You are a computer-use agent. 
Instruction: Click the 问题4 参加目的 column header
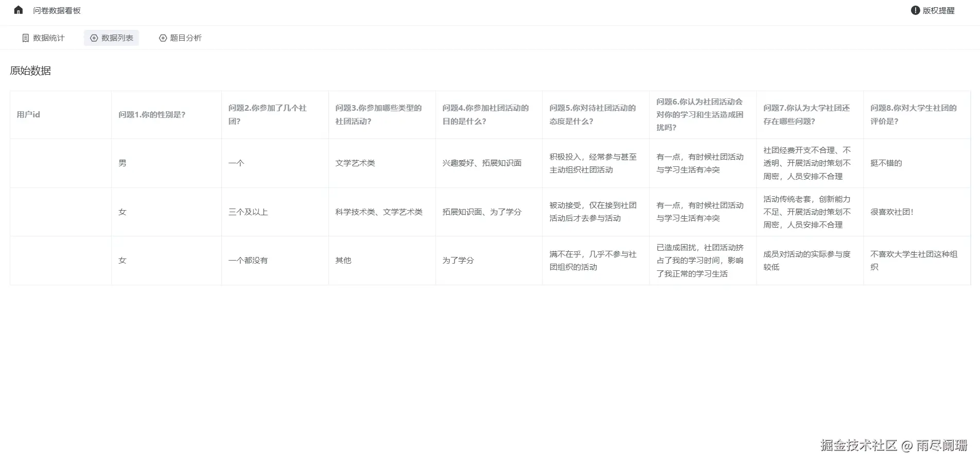point(489,115)
